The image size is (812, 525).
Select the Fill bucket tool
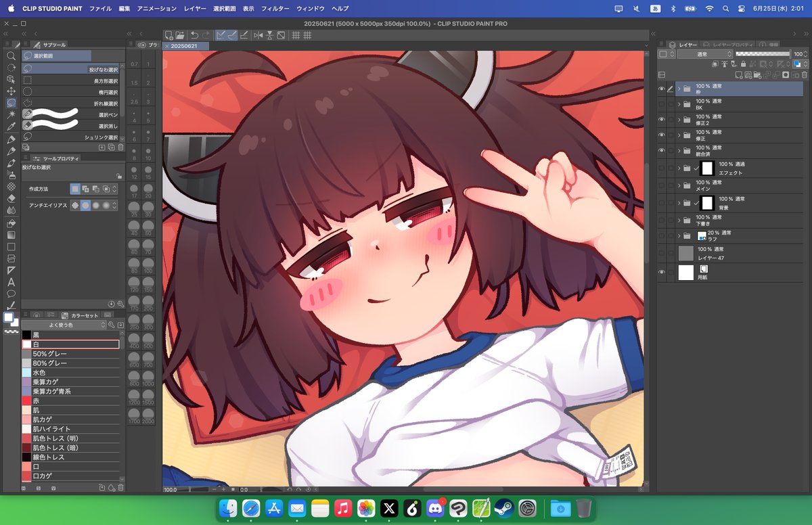[x=11, y=223]
